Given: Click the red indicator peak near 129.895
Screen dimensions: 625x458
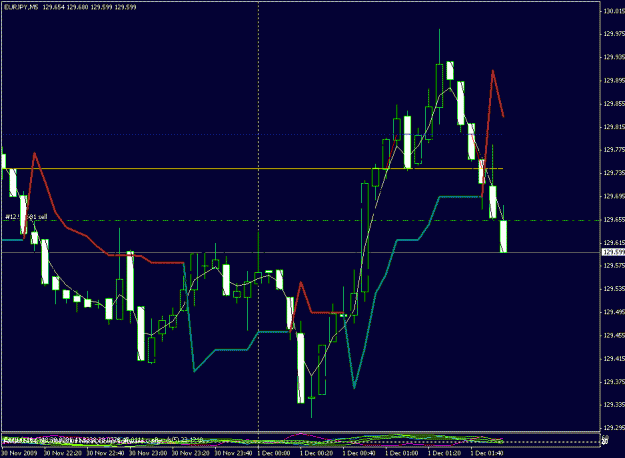Looking at the screenshot, I should [x=493, y=71].
